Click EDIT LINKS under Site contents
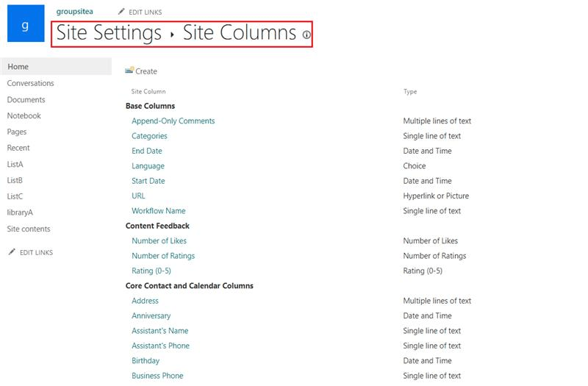The image size is (588, 386). 36,252
